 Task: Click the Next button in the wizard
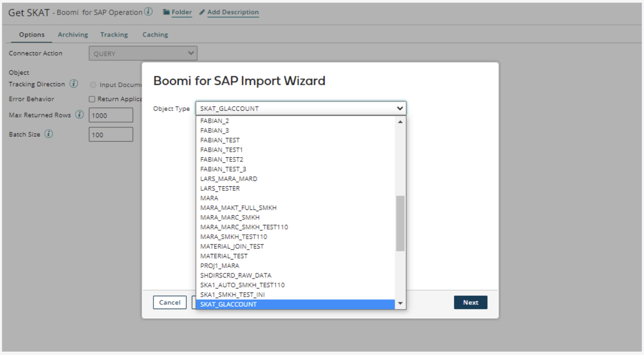(470, 302)
